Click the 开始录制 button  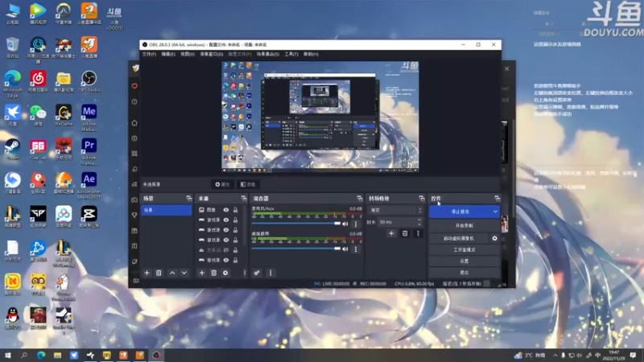pos(464,226)
